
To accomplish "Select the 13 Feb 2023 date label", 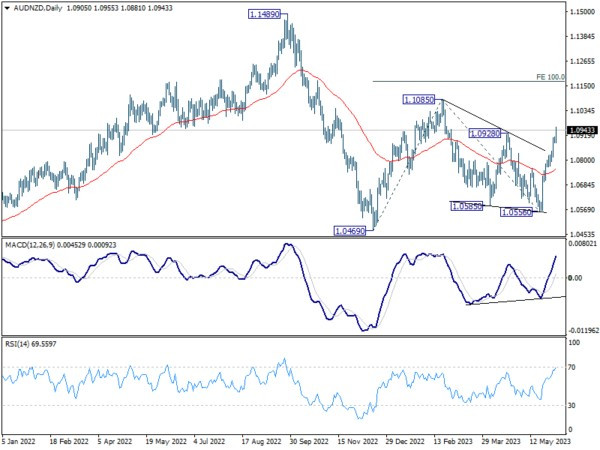I will coord(453,441).
